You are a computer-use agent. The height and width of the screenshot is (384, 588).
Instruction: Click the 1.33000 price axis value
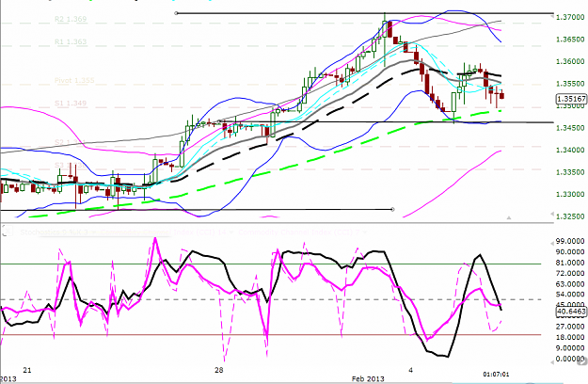pos(570,195)
